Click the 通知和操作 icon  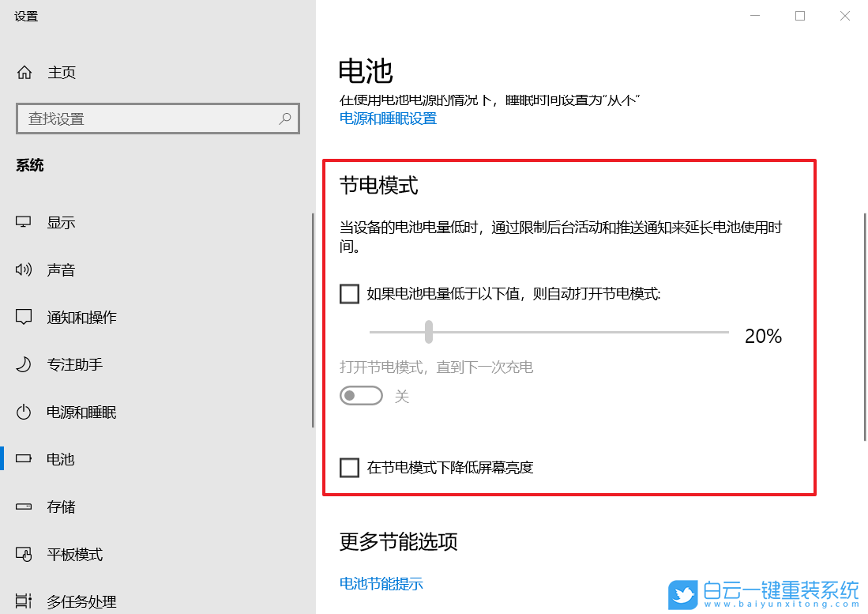(24, 317)
